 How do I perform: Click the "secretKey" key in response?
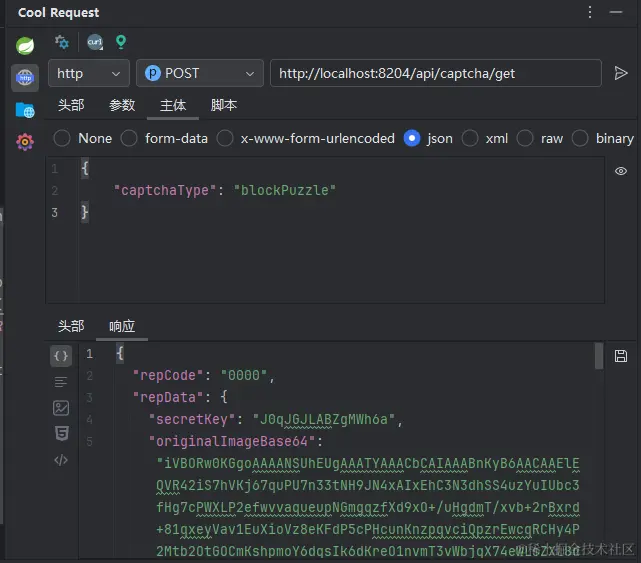(x=192, y=419)
